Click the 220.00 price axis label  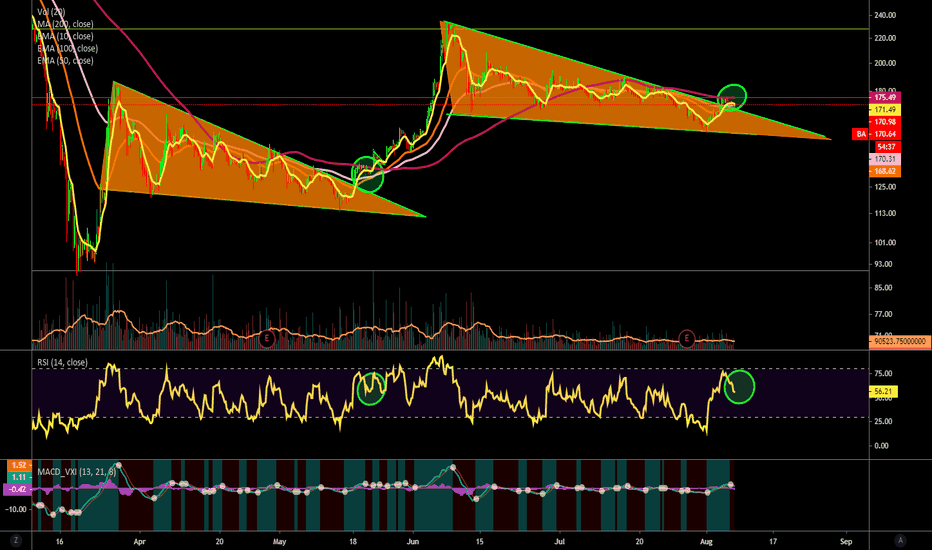(885, 38)
